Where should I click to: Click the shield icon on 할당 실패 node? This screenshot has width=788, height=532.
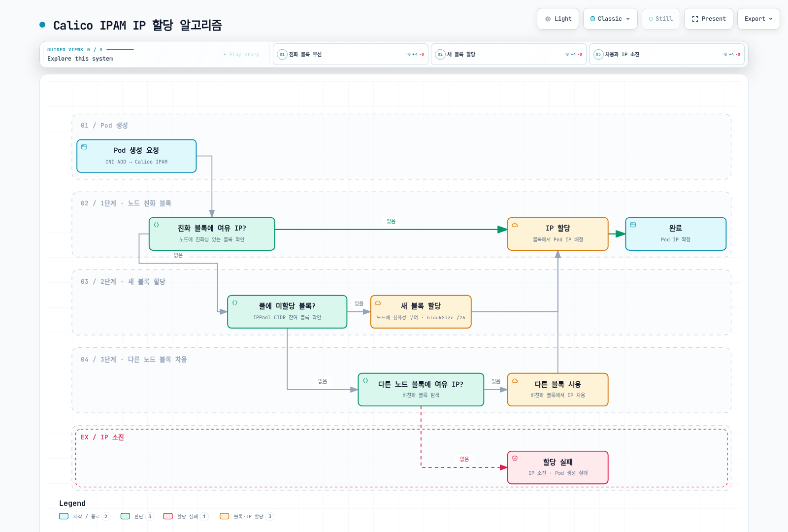515,458
